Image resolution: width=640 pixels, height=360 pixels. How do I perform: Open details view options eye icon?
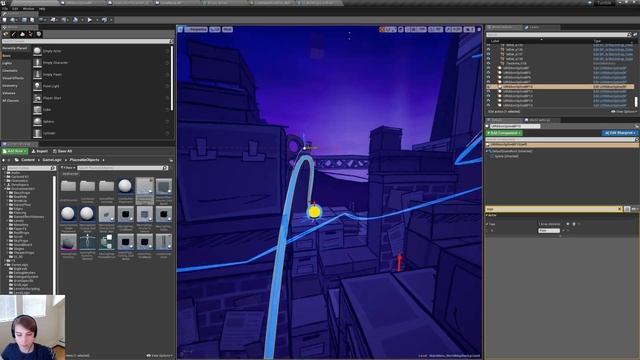coord(634,209)
